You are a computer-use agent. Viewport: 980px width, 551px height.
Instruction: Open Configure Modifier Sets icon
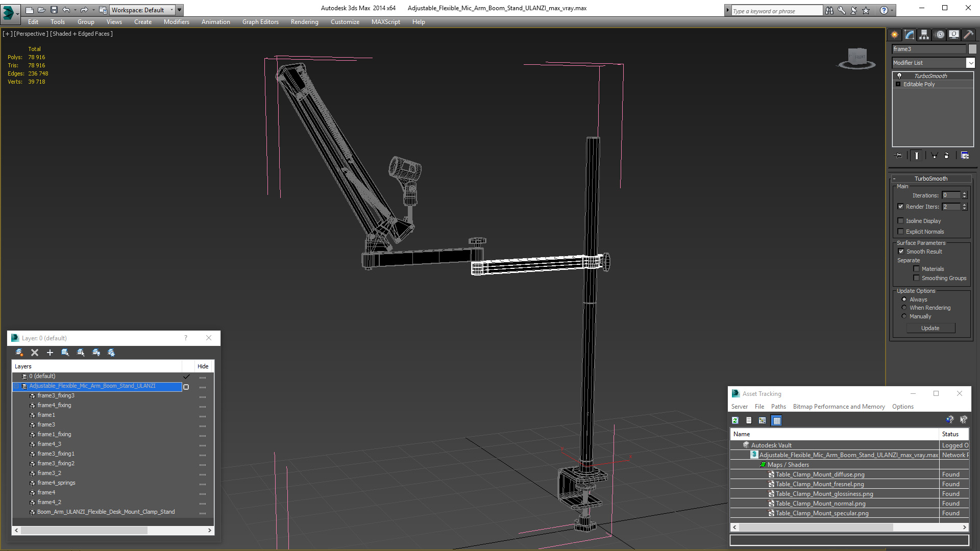[965, 156]
